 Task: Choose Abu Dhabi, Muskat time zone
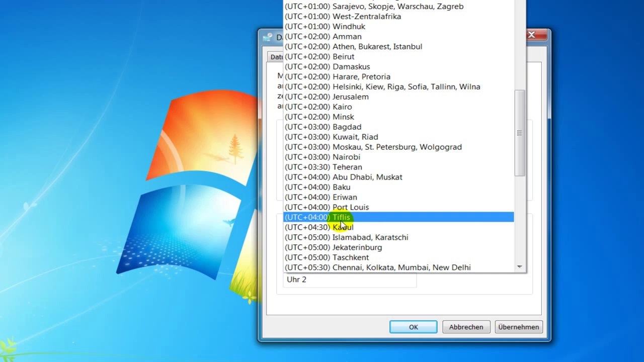[x=398, y=177]
